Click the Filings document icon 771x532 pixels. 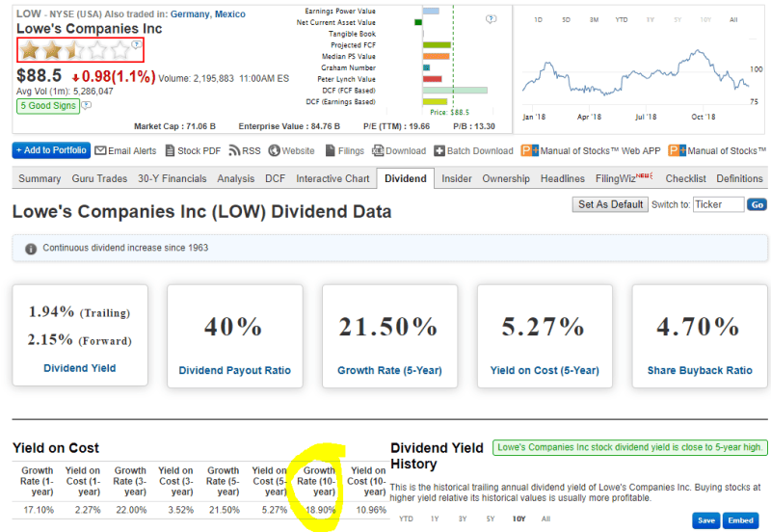(x=330, y=150)
